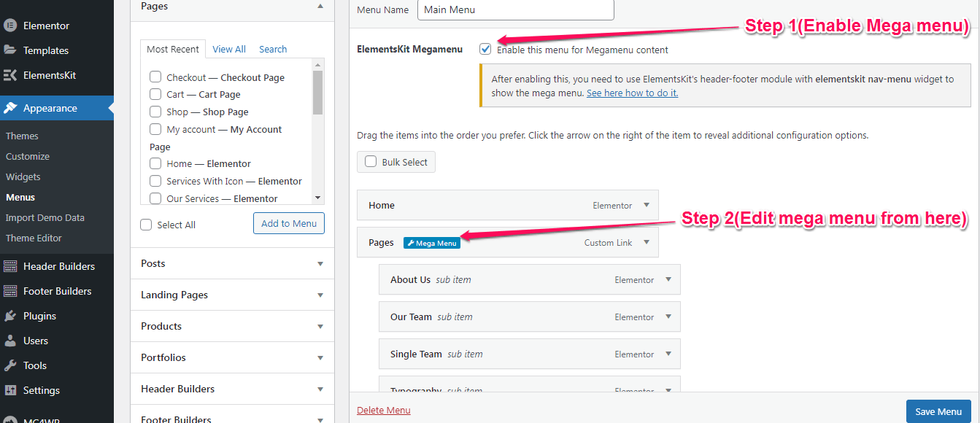Viewport: 980px width, 423px height.
Task: Click the Delete Menu link
Action: point(384,411)
